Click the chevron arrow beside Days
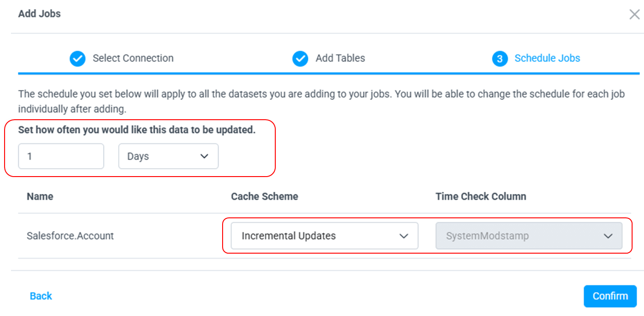Viewport: 644px width, 316px height. (x=204, y=156)
